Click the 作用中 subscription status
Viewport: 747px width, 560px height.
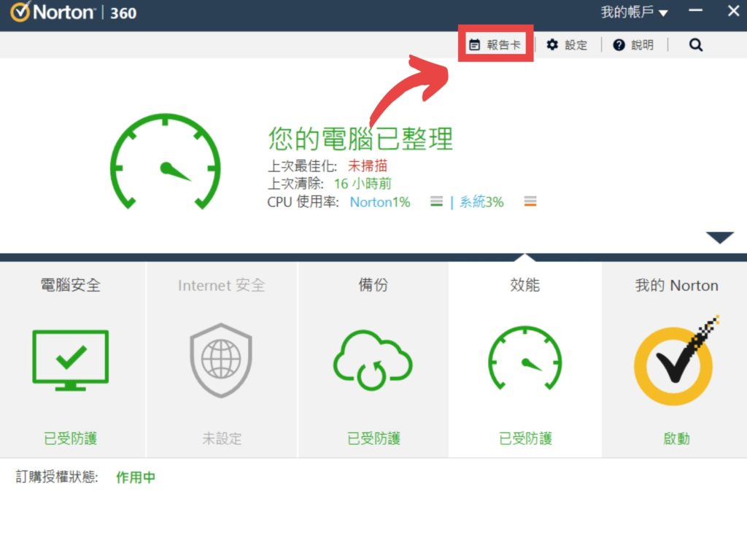[136, 477]
